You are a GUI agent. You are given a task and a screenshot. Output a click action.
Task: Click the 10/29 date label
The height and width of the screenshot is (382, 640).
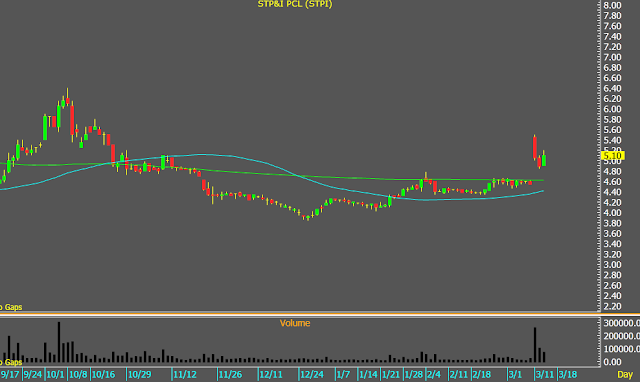pos(140,375)
